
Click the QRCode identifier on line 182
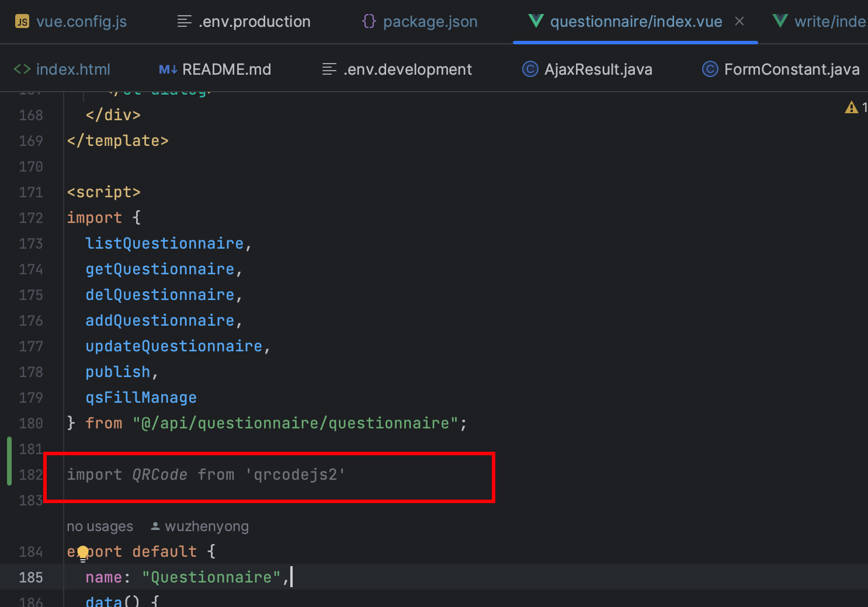tap(159, 475)
